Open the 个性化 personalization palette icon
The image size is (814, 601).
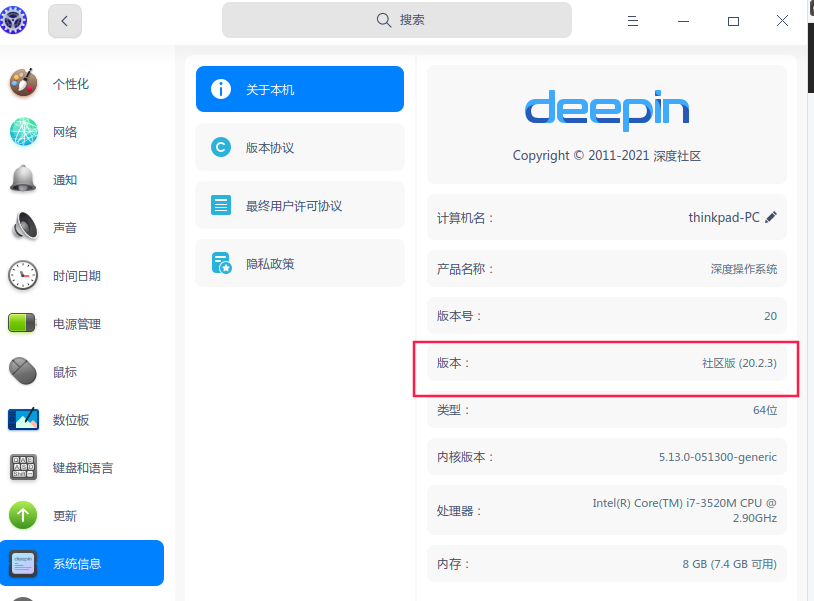point(23,83)
